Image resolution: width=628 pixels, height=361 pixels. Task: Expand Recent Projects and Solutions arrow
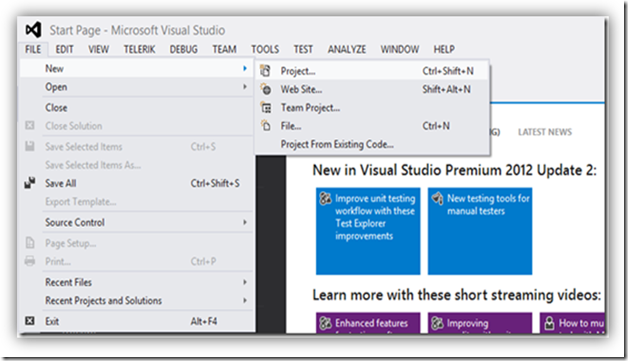click(x=245, y=300)
